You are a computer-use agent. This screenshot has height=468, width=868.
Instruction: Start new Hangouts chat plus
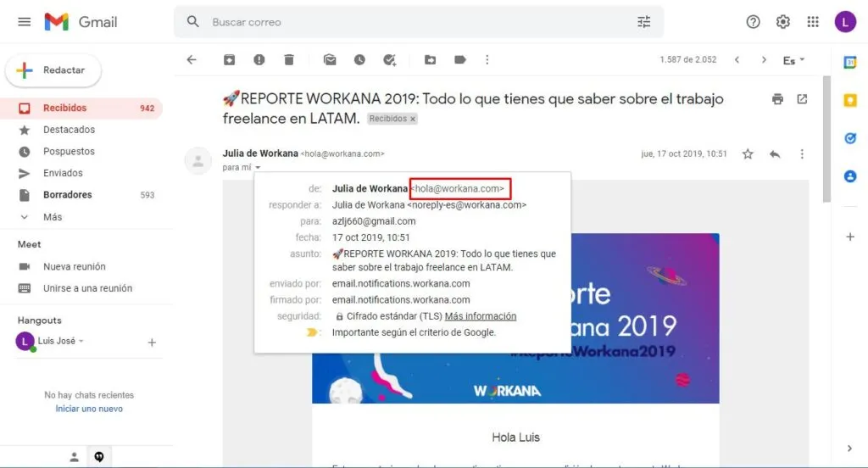pos(152,343)
